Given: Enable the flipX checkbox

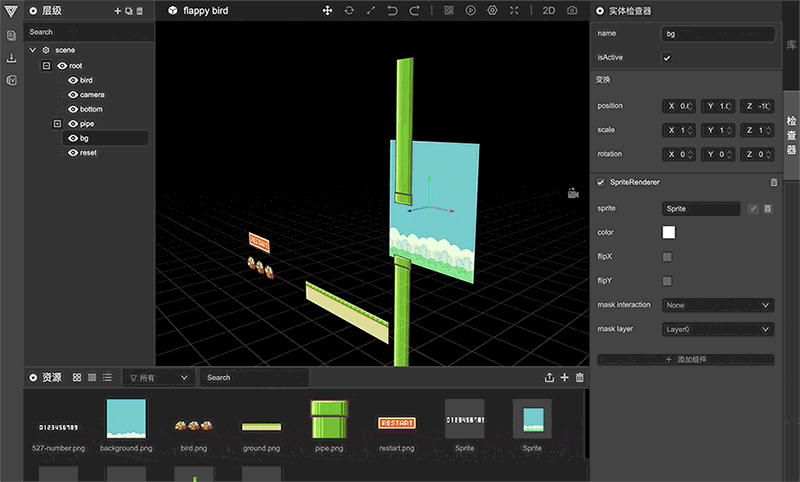Looking at the screenshot, I should coord(667,257).
